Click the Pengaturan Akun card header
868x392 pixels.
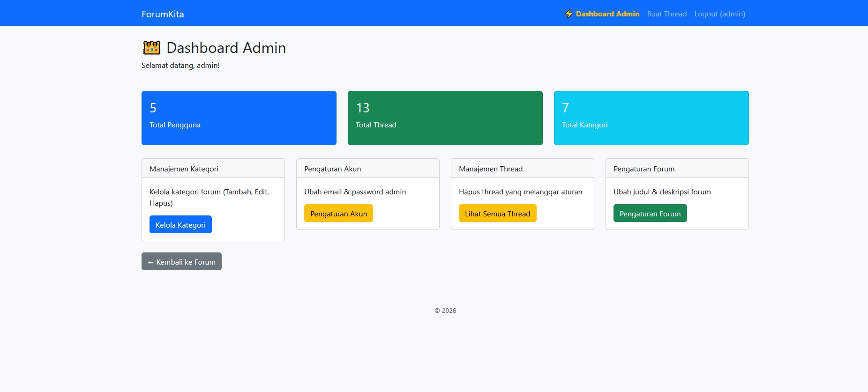tap(368, 169)
